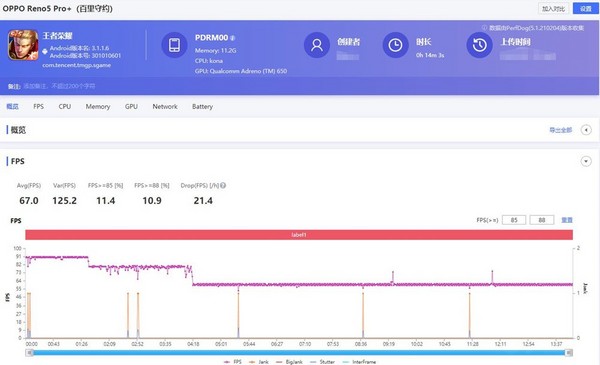Viewport: 600px width, 365px height.
Task: Click the info icon beside PDRM00
Action: point(233,38)
